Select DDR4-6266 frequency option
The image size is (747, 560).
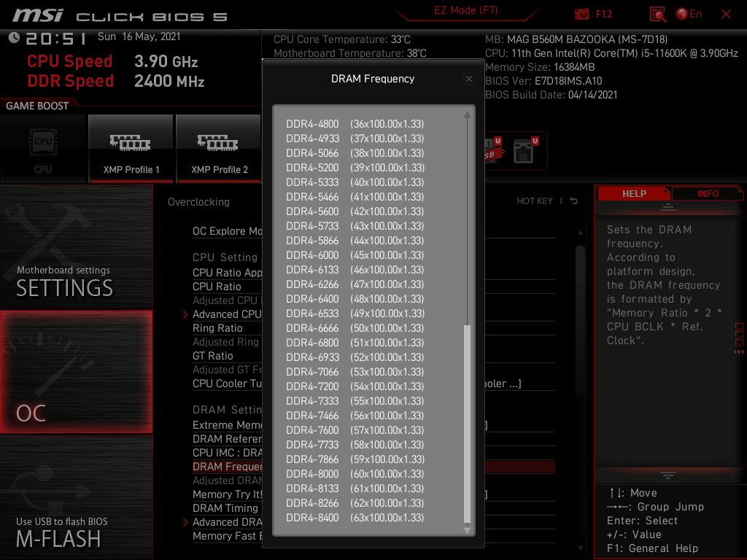pos(355,284)
